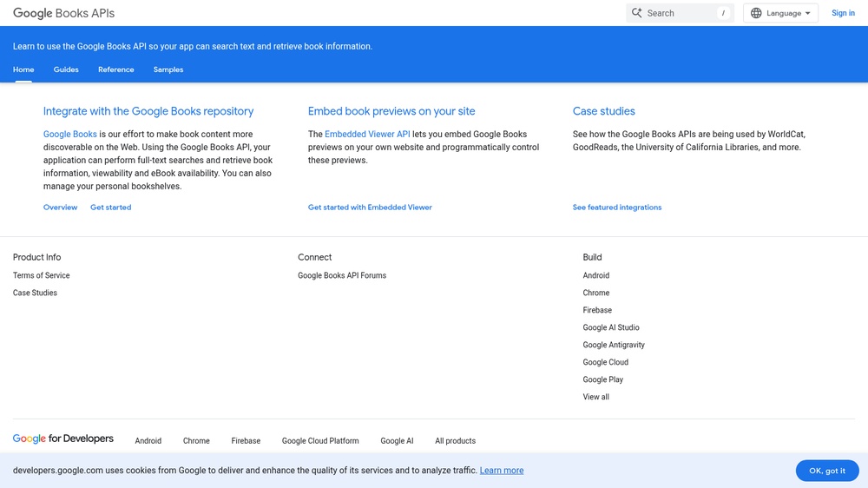Click the Google Books APIs logo
The width and height of the screenshot is (868, 488).
63,13
